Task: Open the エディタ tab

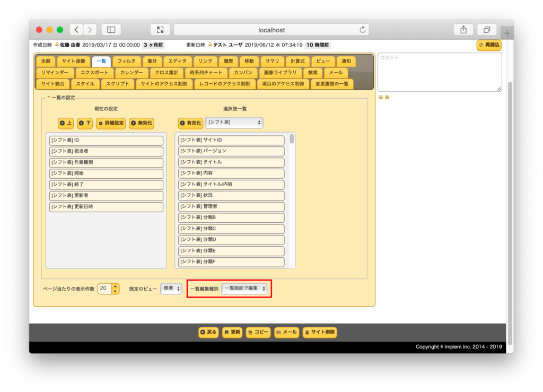Action: point(177,62)
